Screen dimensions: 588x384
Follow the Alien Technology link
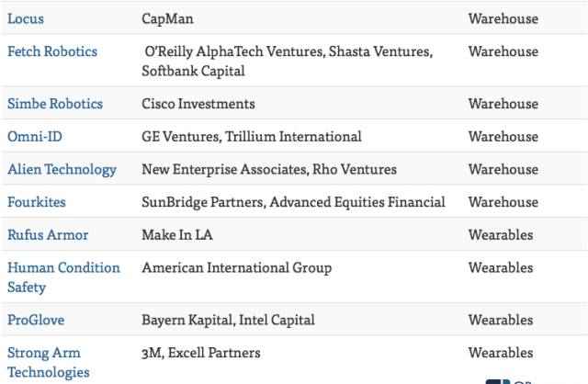(x=62, y=169)
